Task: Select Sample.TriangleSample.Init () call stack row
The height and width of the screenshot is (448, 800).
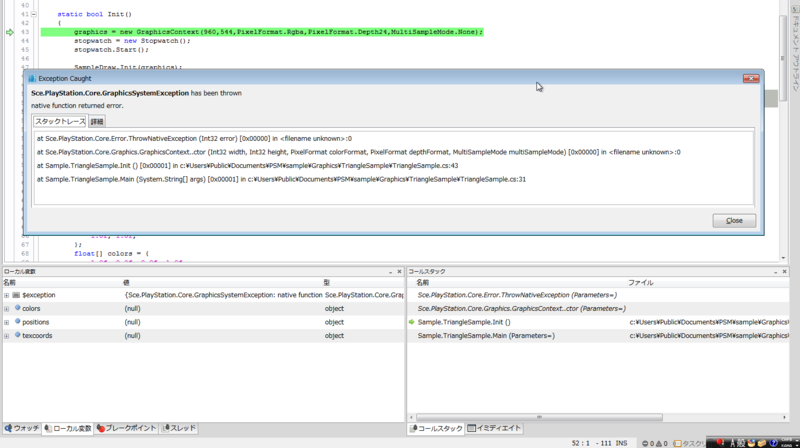Action: 598,322
